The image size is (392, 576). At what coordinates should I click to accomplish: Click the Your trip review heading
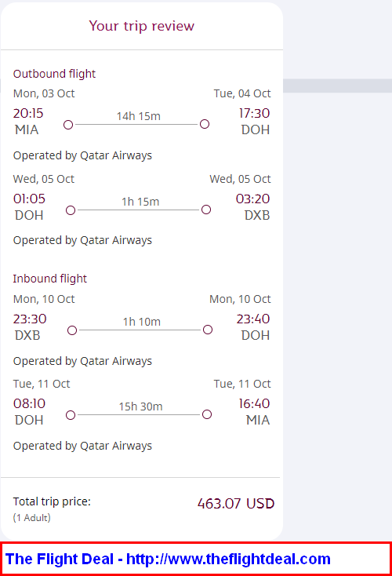pyautogui.click(x=142, y=26)
